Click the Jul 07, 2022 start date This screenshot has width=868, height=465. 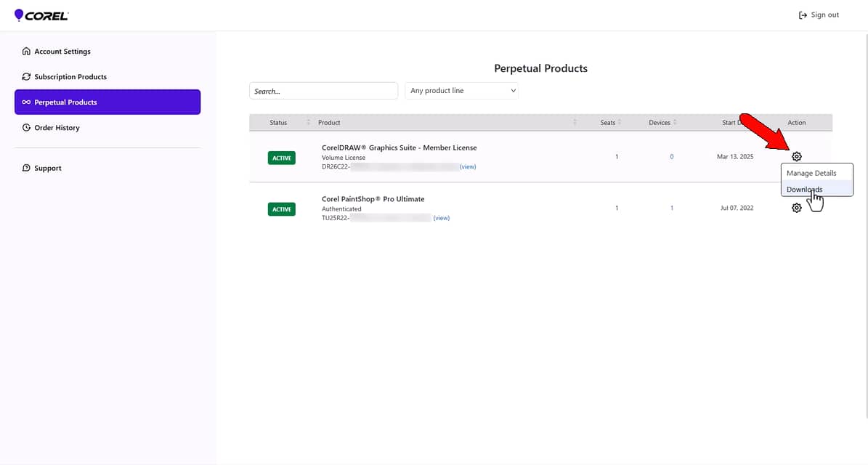pyautogui.click(x=737, y=208)
